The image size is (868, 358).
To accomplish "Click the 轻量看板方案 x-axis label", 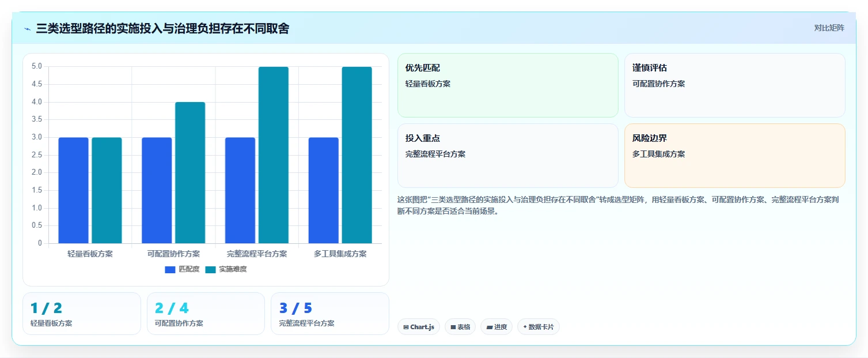I will pyautogui.click(x=90, y=254).
